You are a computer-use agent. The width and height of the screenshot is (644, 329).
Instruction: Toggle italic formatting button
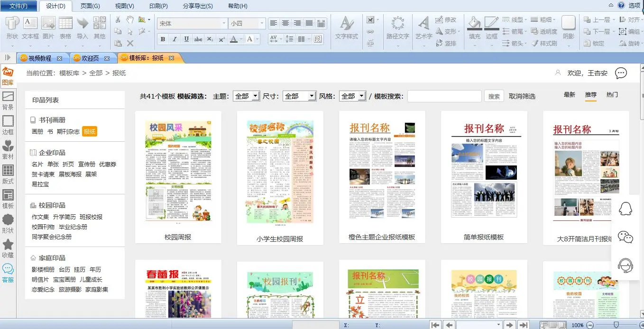pyautogui.click(x=175, y=39)
